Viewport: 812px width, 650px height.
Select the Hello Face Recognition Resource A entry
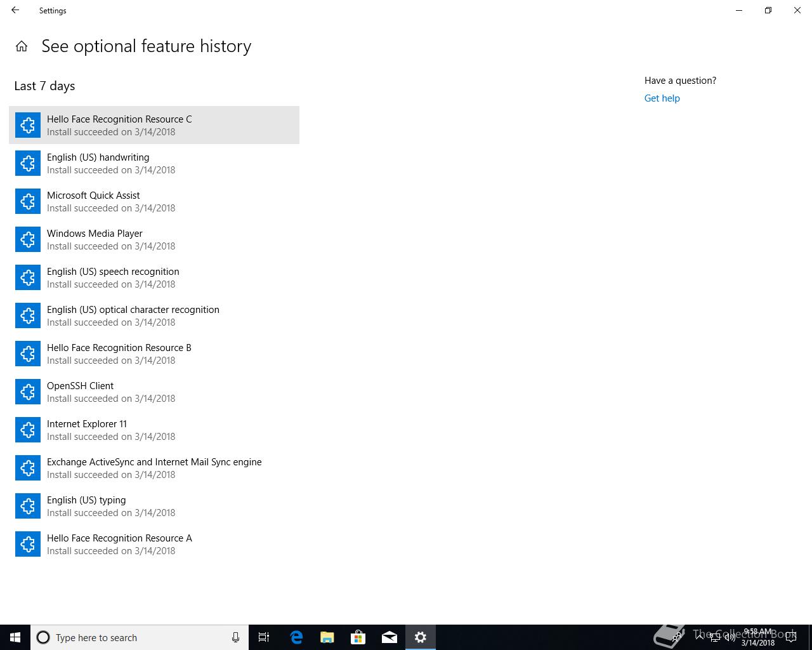tap(154, 544)
